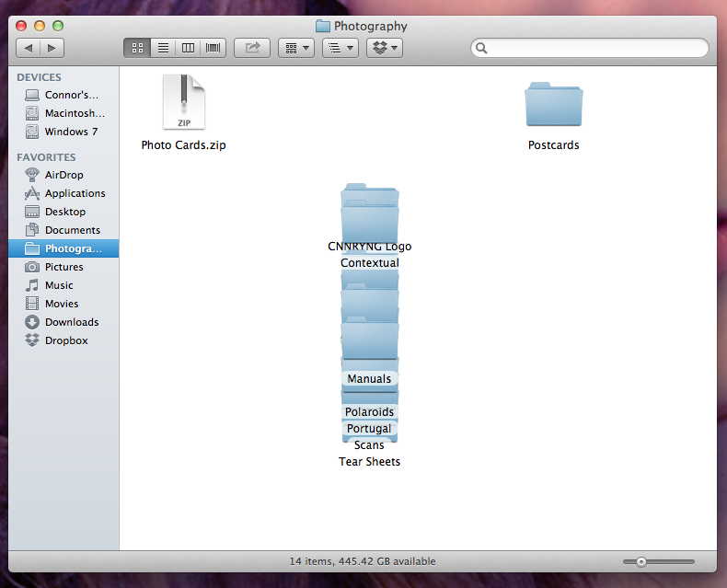Select the Polaroids folder label
Viewport: 727px width, 588px height.
coord(370,412)
